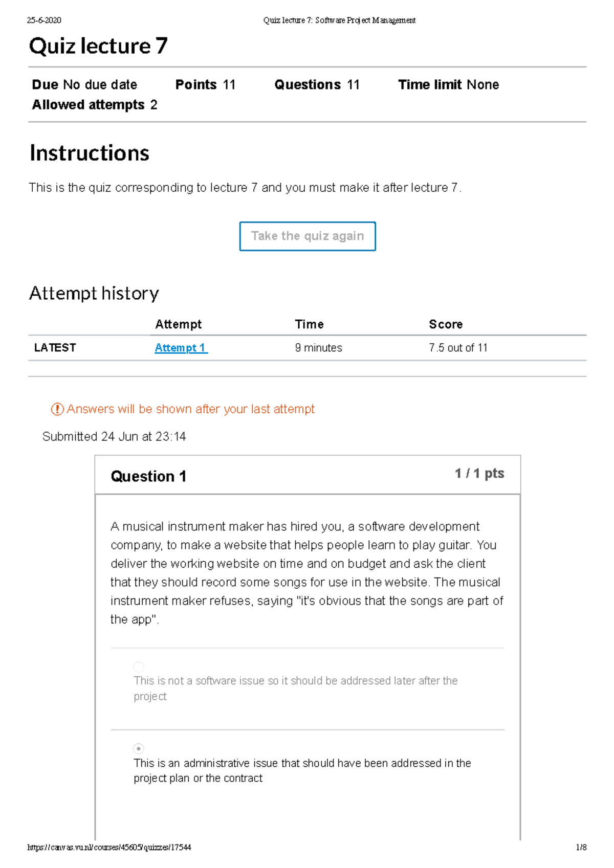This screenshot has height=868, width=614.
Task: Select the 'administrative issue' radio button
Action: (139, 748)
